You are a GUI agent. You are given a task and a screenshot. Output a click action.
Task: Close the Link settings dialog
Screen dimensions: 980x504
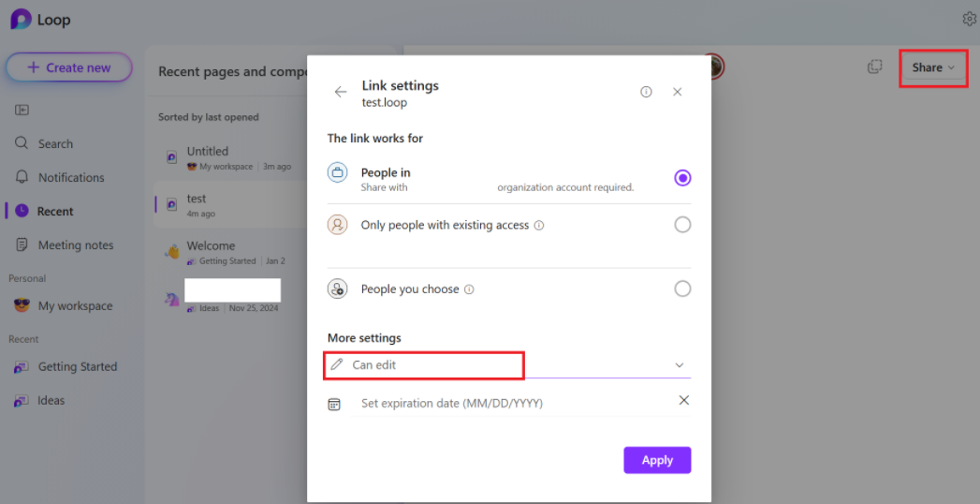click(677, 92)
